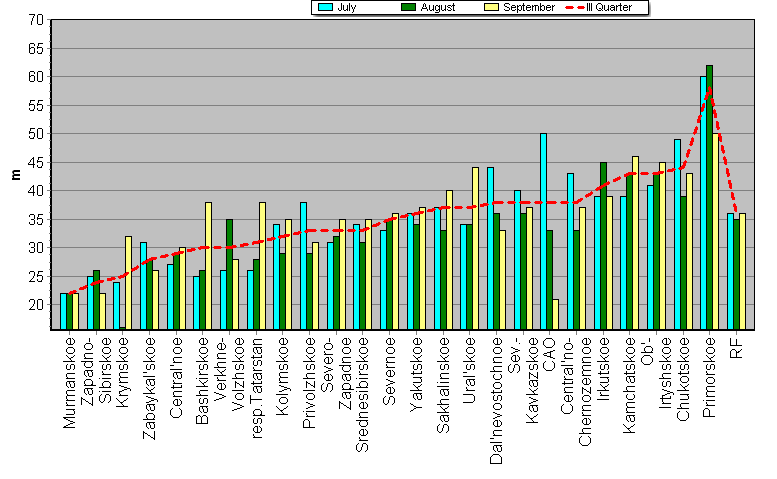Click the y-axis tick label 55
The width and height of the screenshot is (777, 479).
coord(36,106)
